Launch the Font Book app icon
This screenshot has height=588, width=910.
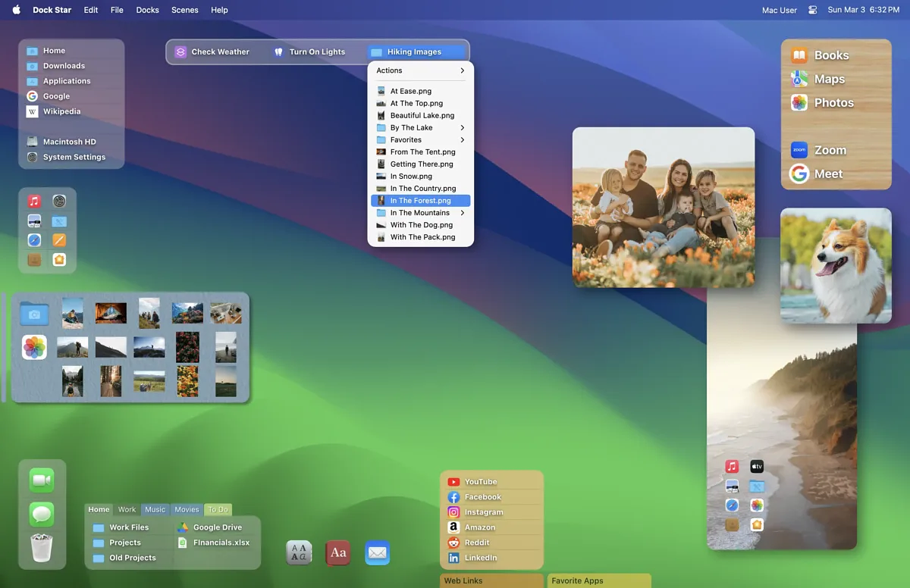[299, 552]
